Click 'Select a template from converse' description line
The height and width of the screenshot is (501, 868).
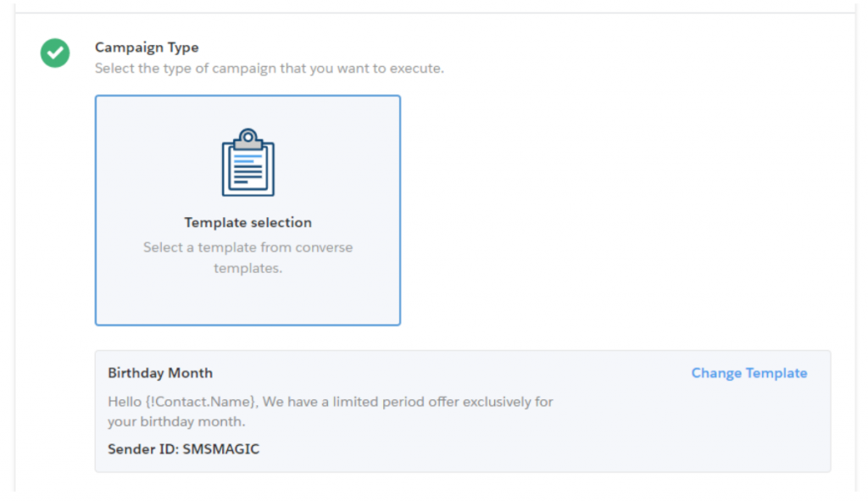click(x=248, y=248)
